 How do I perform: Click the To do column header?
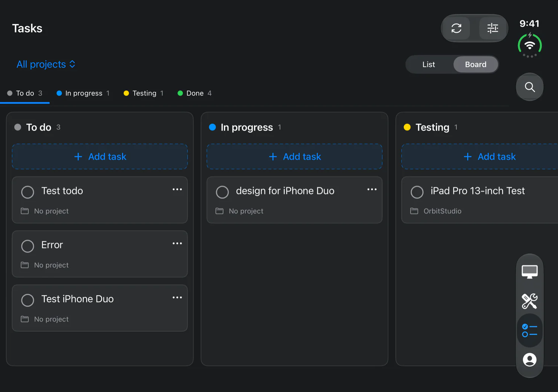pyautogui.click(x=39, y=127)
